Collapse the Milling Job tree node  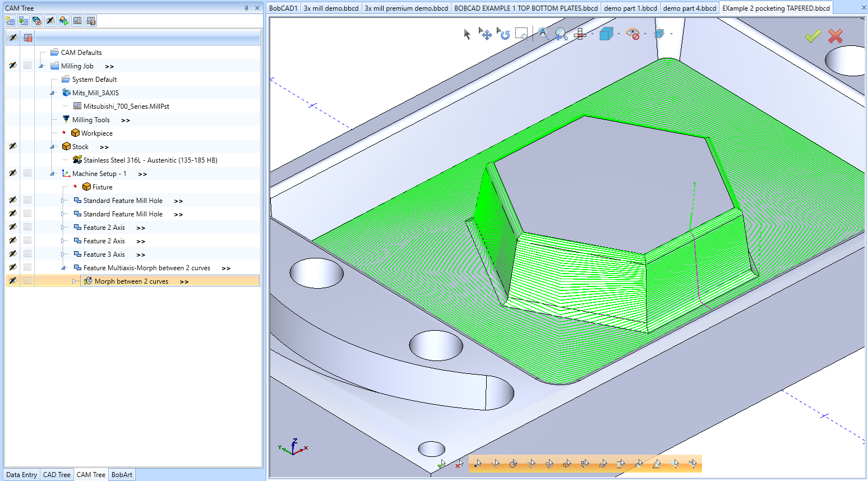click(41, 66)
